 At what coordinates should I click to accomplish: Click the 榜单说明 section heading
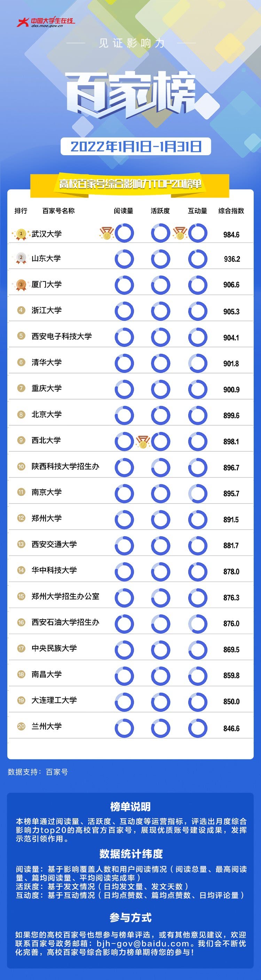pyautogui.click(x=130, y=806)
